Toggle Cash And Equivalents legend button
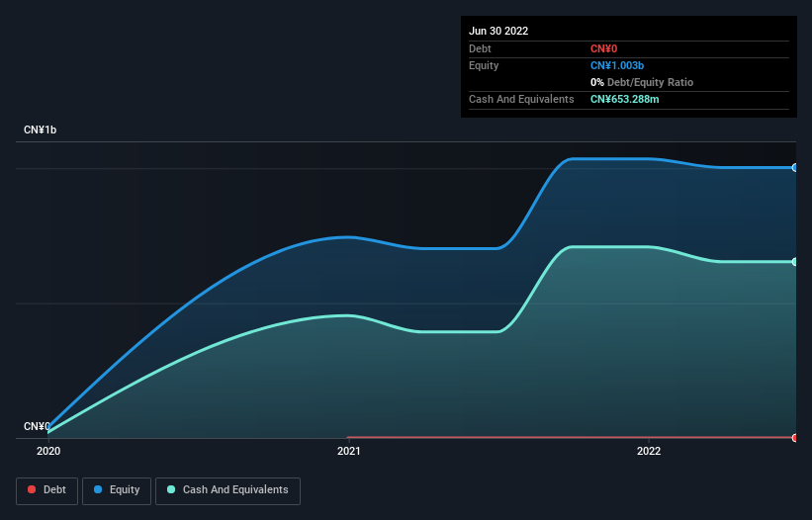This screenshot has height=520, width=812. (x=227, y=490)
